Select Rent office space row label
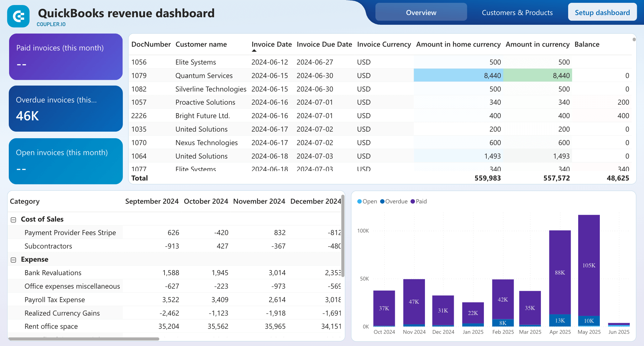The width and height of the screenshot is (644, 346). point(51,326)
